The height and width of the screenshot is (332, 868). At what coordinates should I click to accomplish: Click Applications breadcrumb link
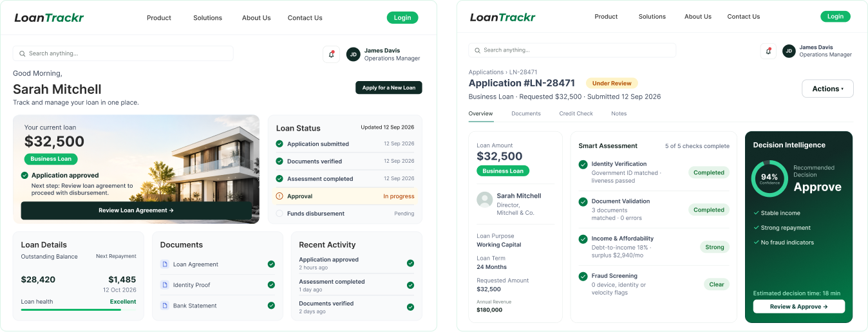486,72
